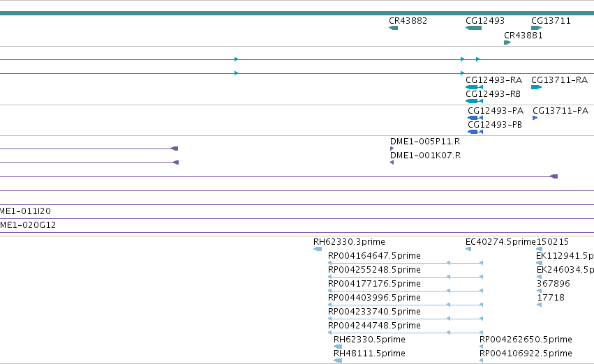This screenshot has height=364, width=594.
Task: Select the RH62330.5prime EST glyph
Action: pyautogui.click(x=338, y=347)
